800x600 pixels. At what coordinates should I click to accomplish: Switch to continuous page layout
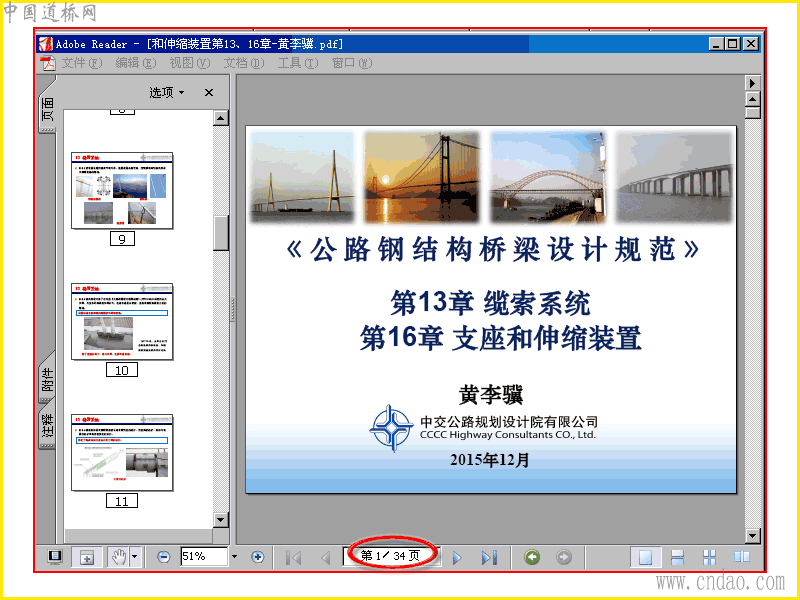(677, 557)
